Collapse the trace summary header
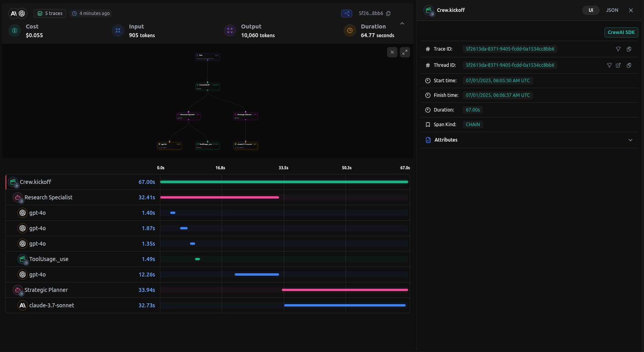644x352 pixels. (x=402, y=24)
